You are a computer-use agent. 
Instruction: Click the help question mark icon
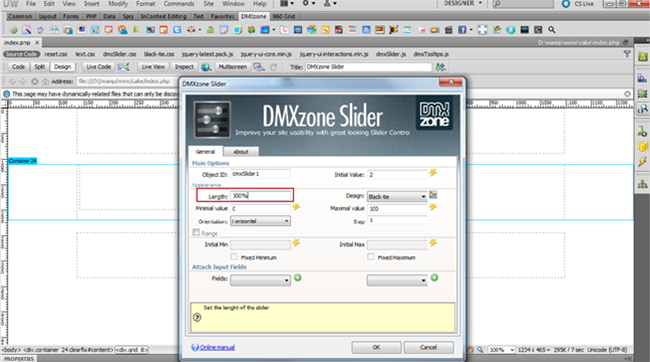click(x=197, y=317)
